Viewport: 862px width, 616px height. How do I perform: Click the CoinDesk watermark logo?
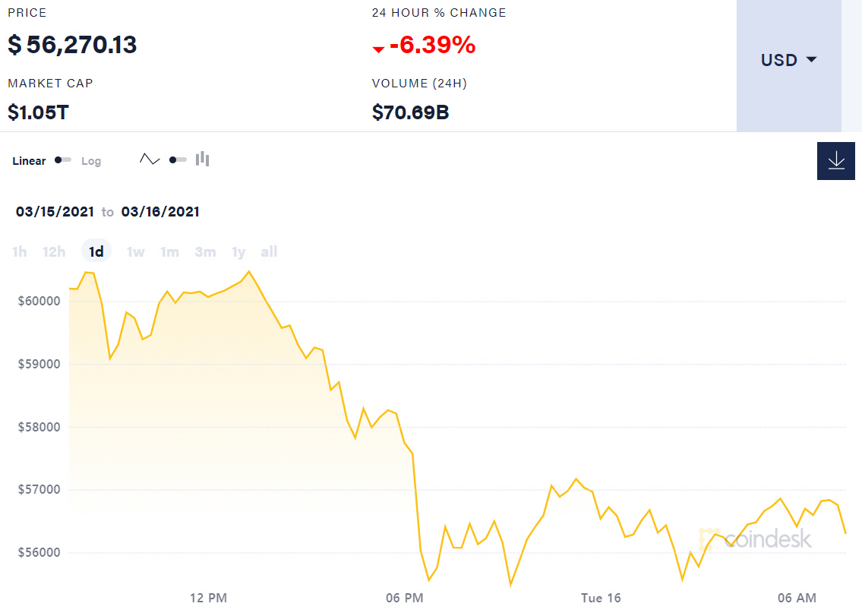point(756,539)
